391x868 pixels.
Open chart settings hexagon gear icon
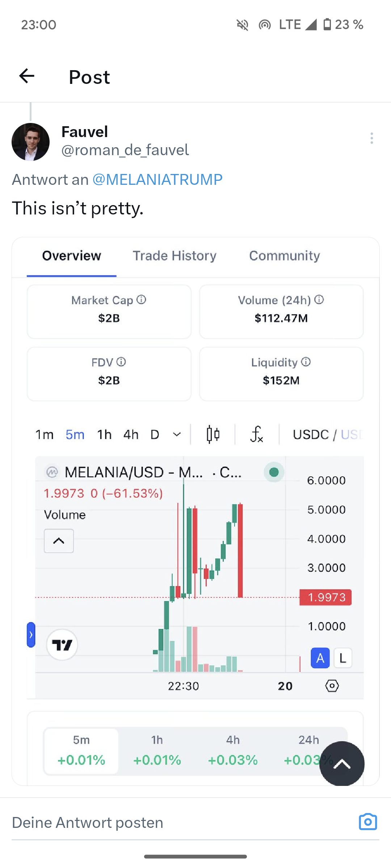pos(332,686)
